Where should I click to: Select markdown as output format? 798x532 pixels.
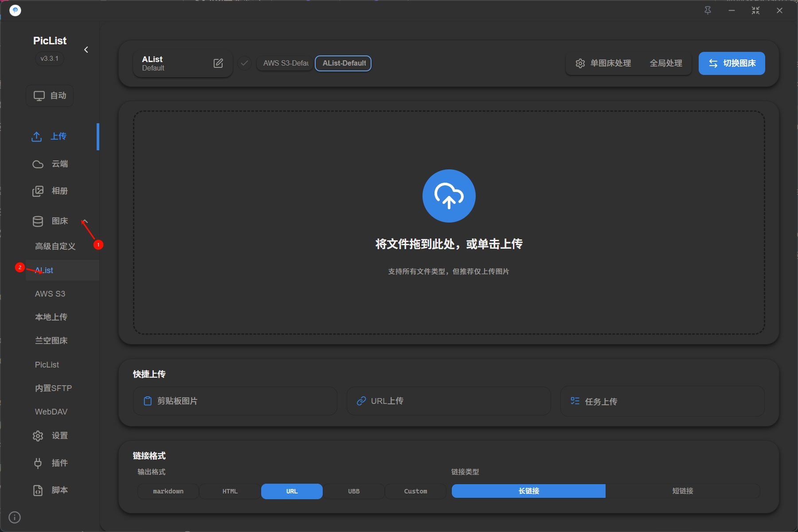point(168,491)
